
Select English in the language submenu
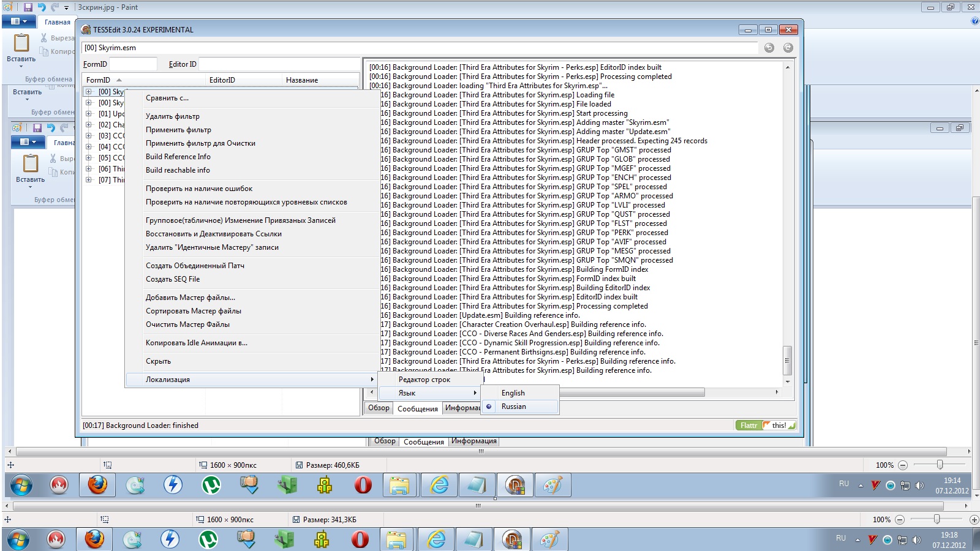tap(520, 393)
